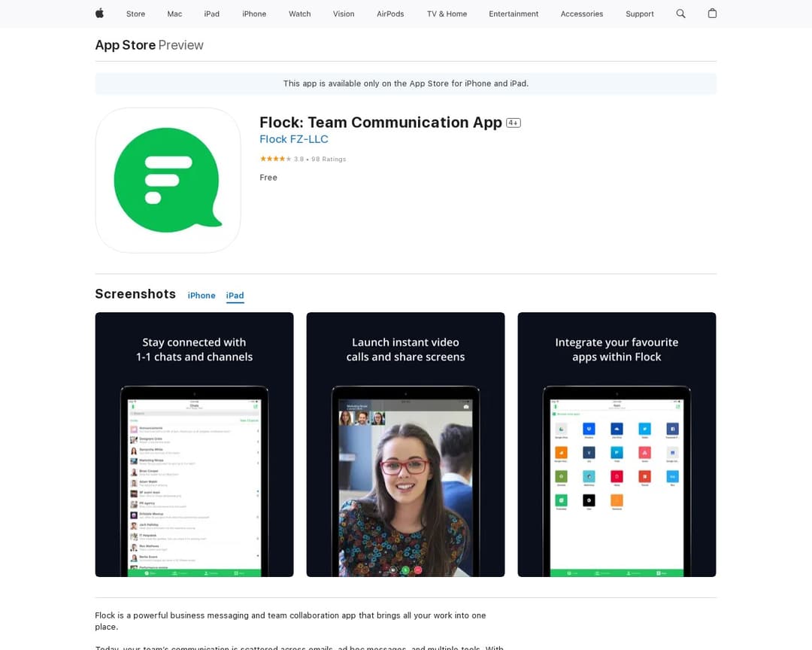
Task: Open the search magnifier icon
Action: click(x=680, y=14)
